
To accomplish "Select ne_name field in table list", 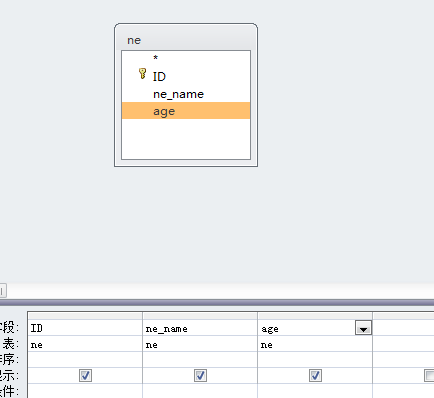I will pos(186,94).
